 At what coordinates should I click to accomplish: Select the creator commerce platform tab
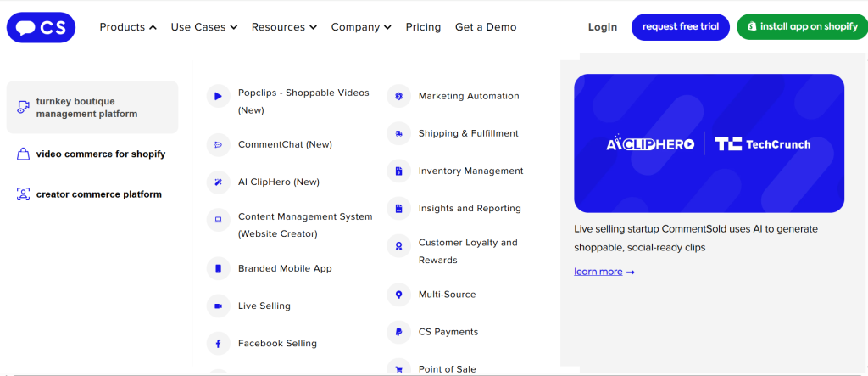(x=98, y=194)
